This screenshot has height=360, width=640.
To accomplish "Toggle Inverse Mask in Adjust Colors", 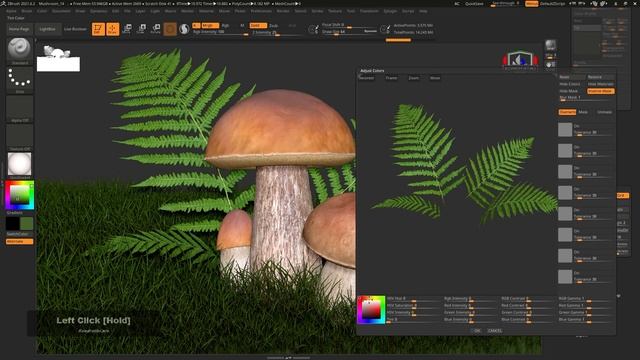I will click(600, 91).
